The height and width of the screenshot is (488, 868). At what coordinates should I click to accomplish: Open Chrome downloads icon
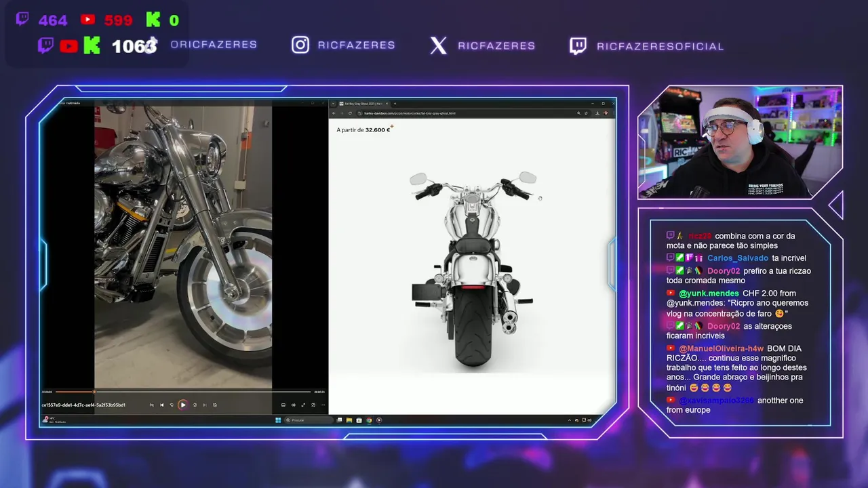point(597,113)
